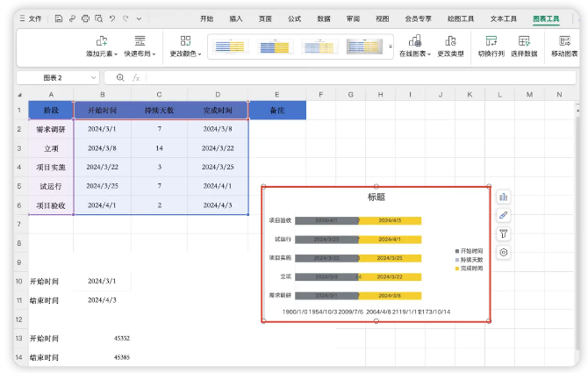This screenshot has width=588, height=373.
Task: Click the cell with duration 14
Action: 160,148
